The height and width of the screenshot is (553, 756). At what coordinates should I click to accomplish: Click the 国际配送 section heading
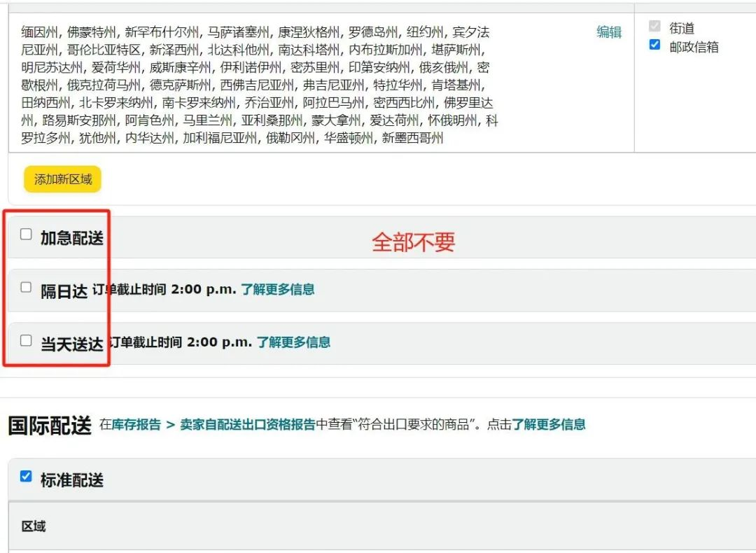click(x=50, y=425)
